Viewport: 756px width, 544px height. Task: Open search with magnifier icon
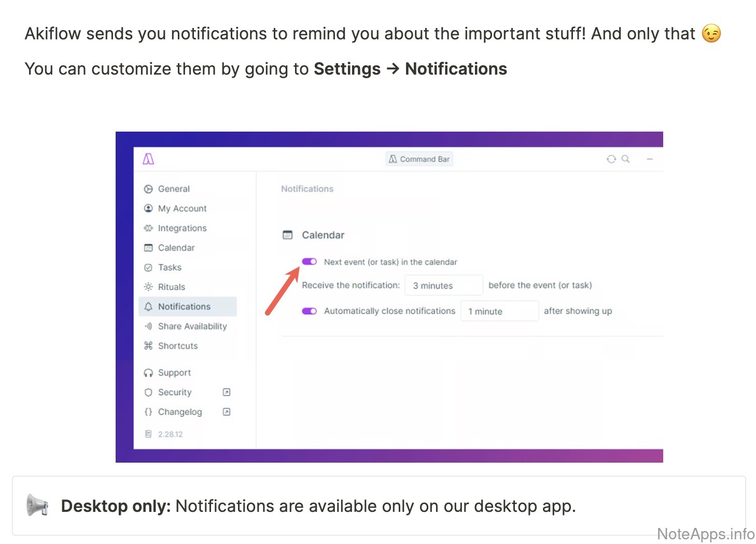click(626, 159)
